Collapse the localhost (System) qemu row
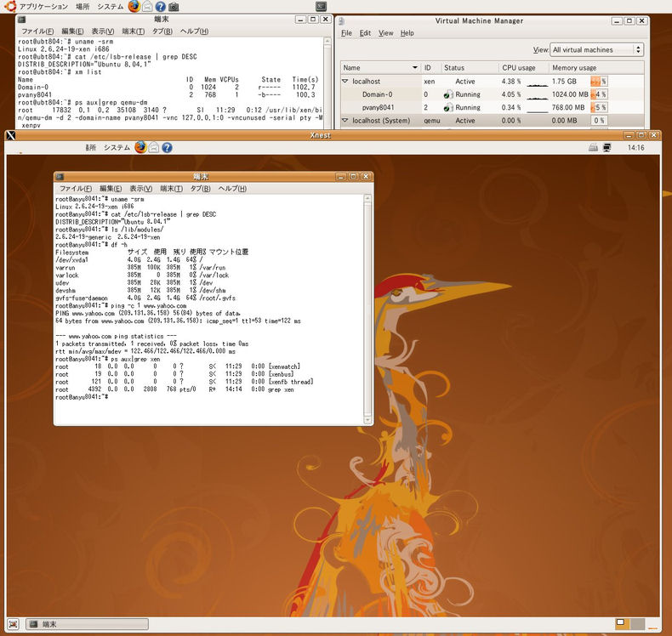The width and height of the screenshot is (672, 636). tap(345, 121)
